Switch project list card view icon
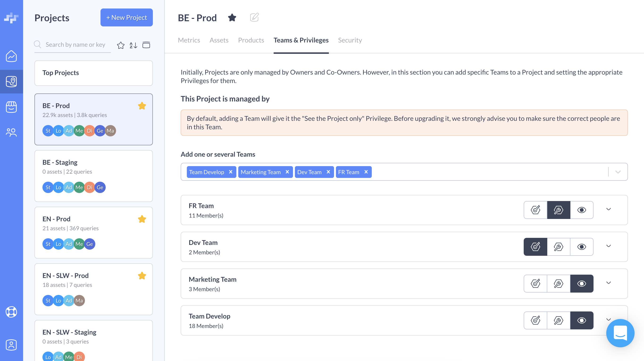 click(146, 45)
